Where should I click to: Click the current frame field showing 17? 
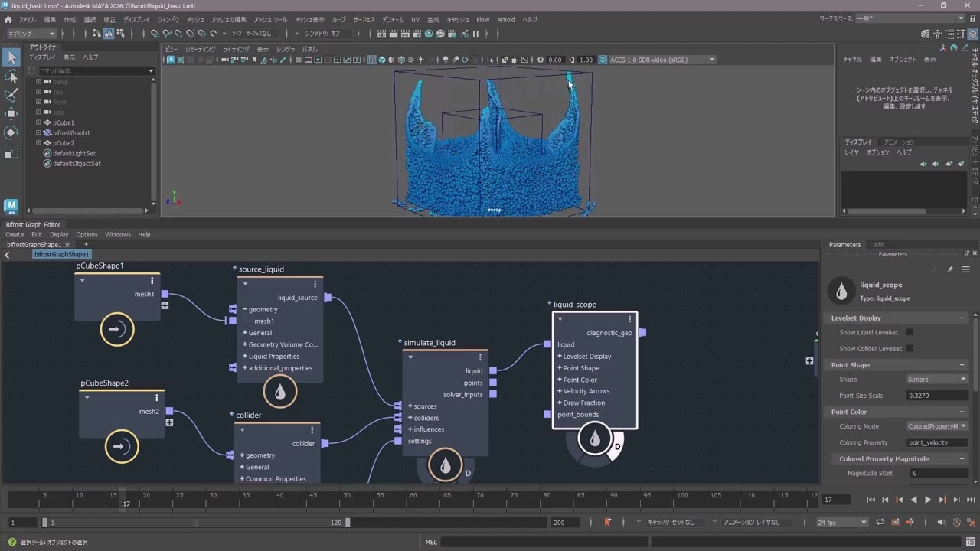836,499
